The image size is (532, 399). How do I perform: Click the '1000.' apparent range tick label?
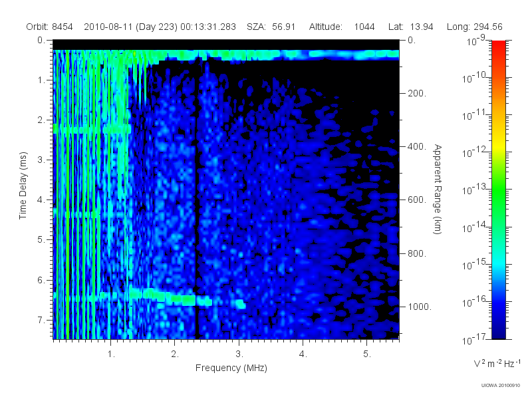(420, 307)
